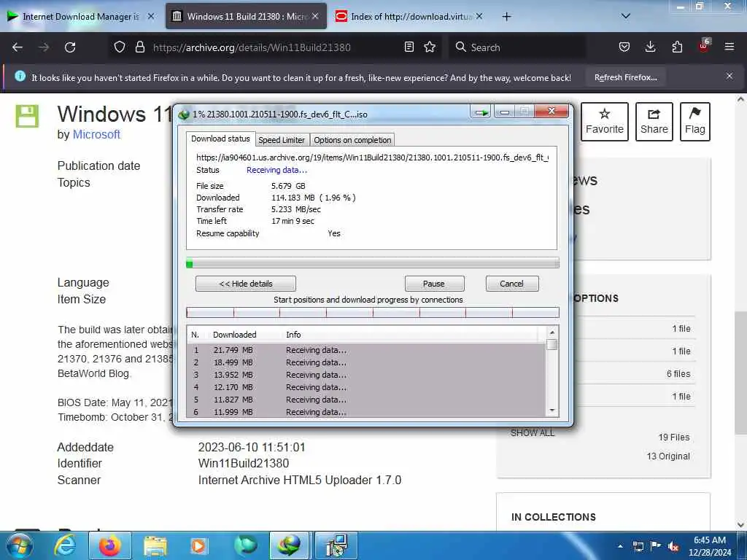Click the Refresh Firefox... button
The height and width of the screenshot is (560, 747).
[x=625, y=77]
